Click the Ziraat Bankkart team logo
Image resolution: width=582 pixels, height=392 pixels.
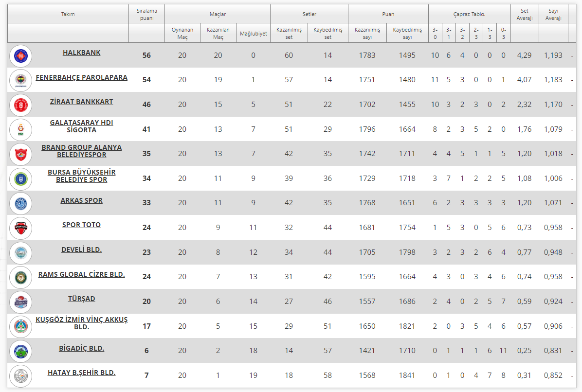click(20, 105)
